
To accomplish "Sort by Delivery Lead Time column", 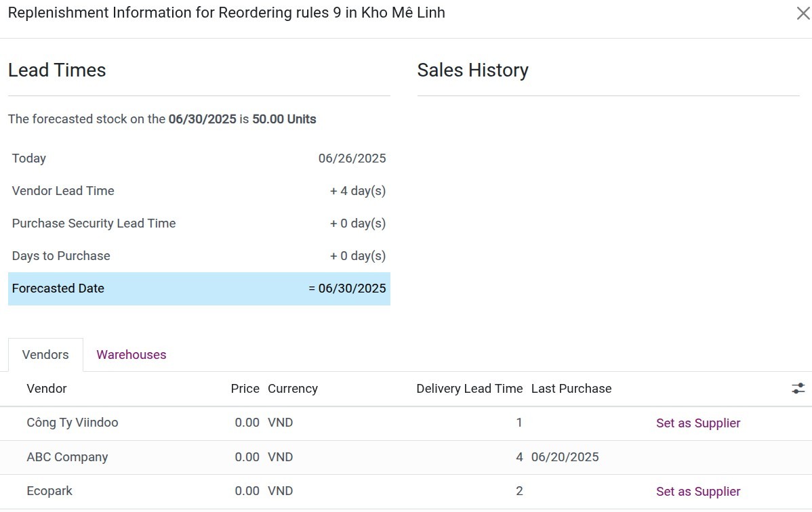I will [469, 389].
